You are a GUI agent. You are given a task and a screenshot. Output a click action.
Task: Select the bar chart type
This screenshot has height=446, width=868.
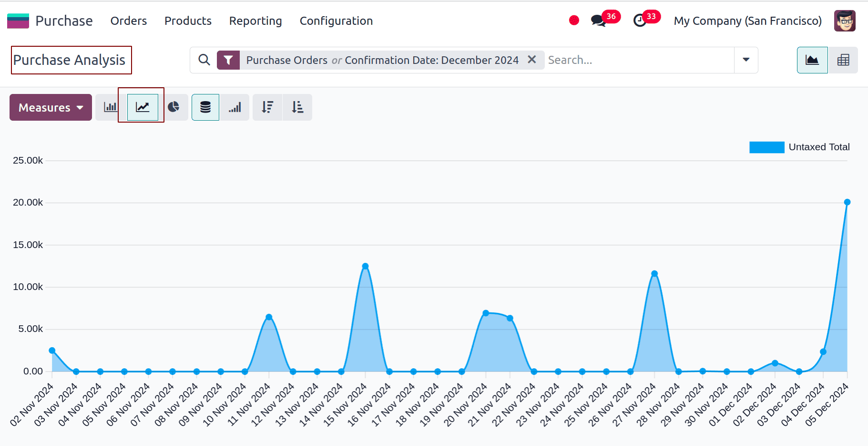coord(111,107)
